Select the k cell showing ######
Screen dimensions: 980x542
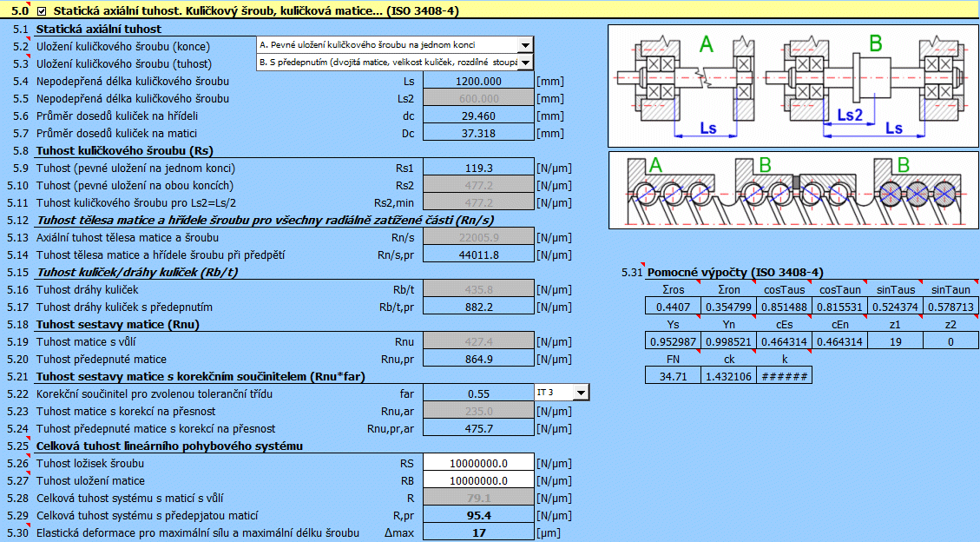(785, 376)
